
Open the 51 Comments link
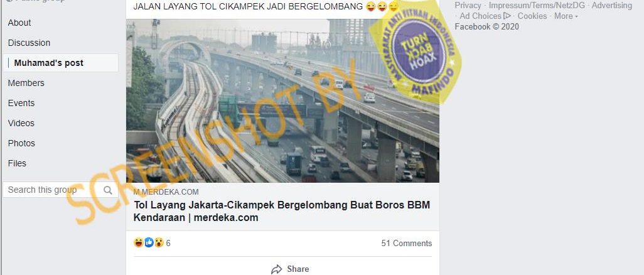407,244
